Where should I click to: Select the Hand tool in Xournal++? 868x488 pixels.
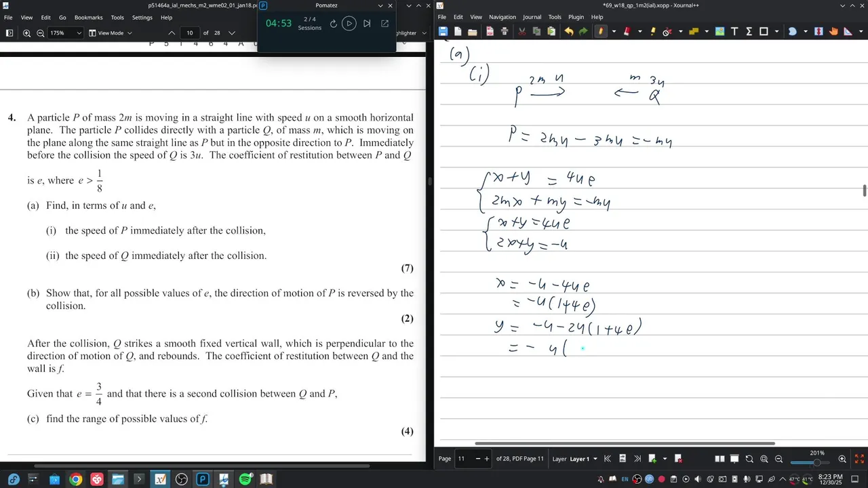833,31
